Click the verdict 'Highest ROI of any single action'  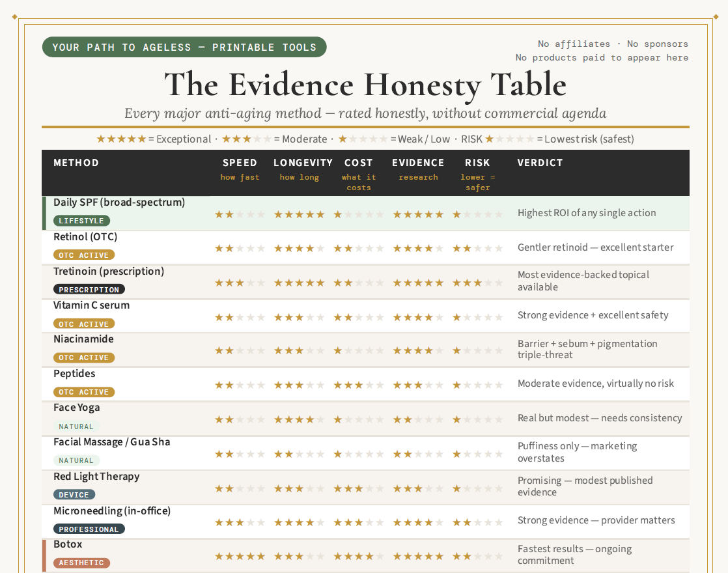tap(587, 213)
